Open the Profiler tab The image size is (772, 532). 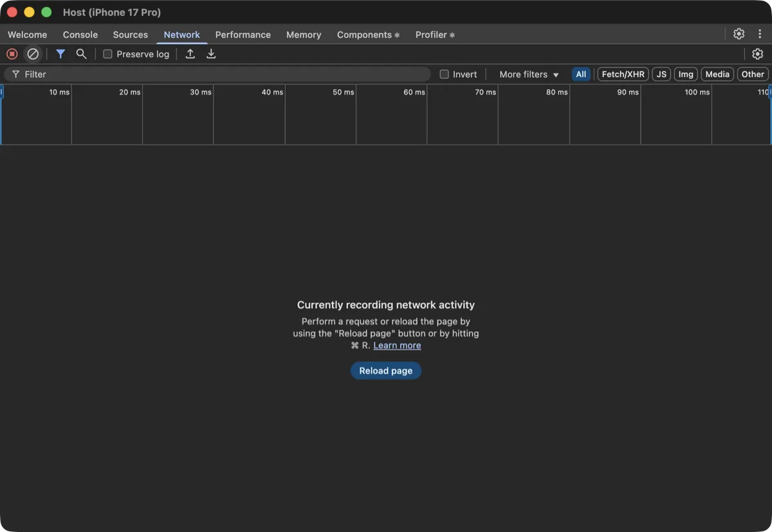pos(435,35)
